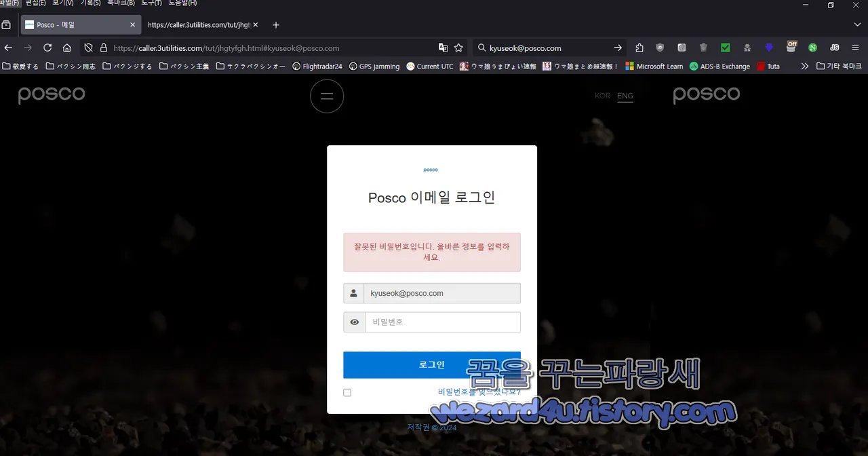
Task: Open the 기록(S) menu
Action: (x=90, y=3)
